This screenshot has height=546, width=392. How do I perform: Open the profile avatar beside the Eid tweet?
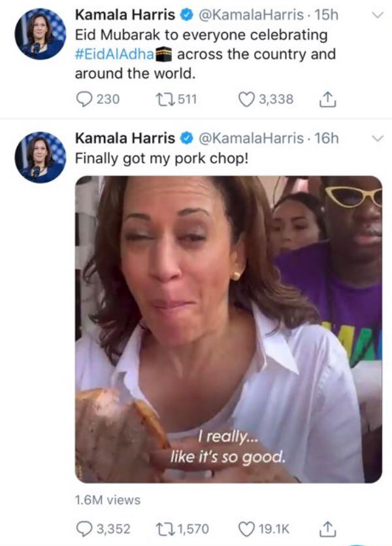(40, 34)
